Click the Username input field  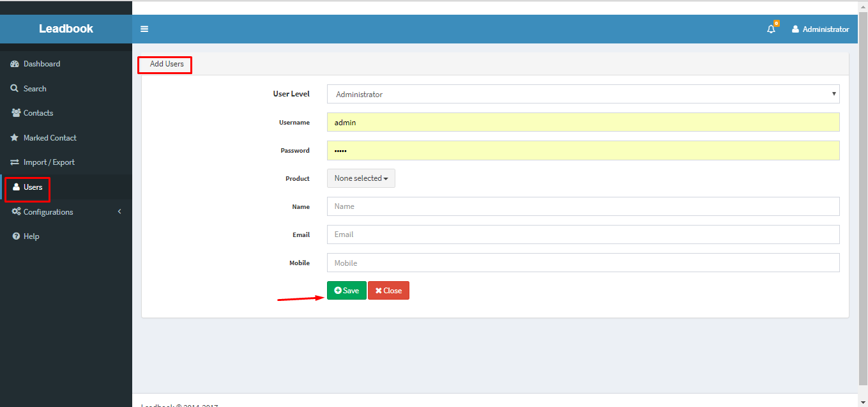tap(583, 122)
